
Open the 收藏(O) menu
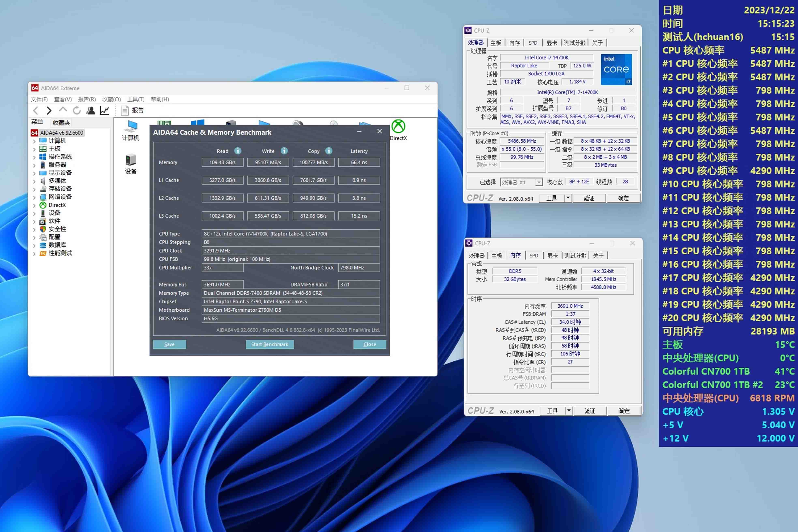pos(112,99)
